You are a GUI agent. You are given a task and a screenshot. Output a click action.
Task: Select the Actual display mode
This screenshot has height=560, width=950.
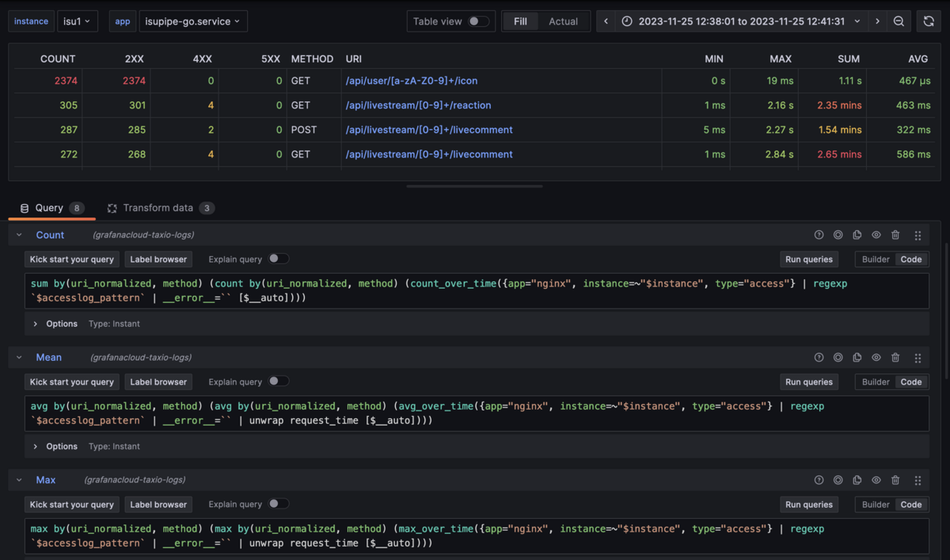coord(564,21)
